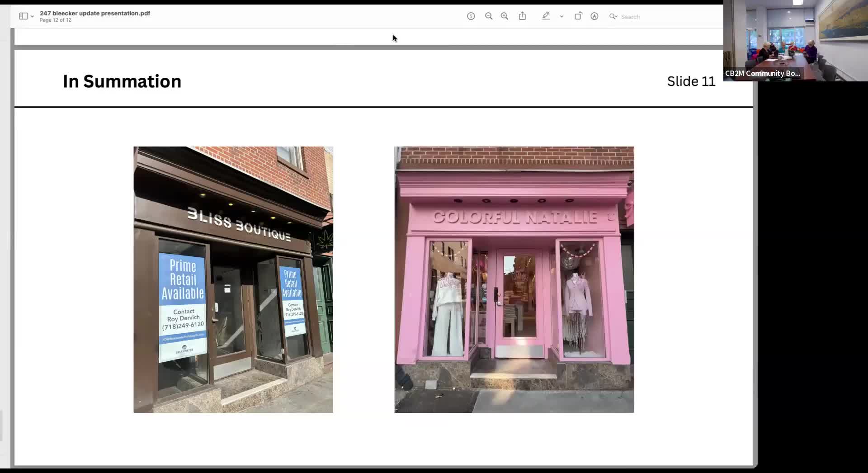The width and height of the screenshot is (868, 473).
Task: Click the In Summation slide heading
Action: [x=122, y=81]
